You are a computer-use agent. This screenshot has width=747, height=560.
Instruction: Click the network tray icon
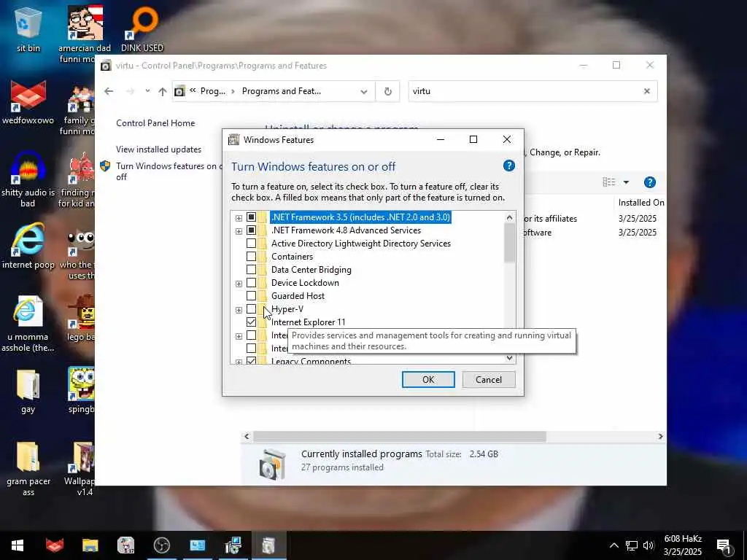(631, 545)
